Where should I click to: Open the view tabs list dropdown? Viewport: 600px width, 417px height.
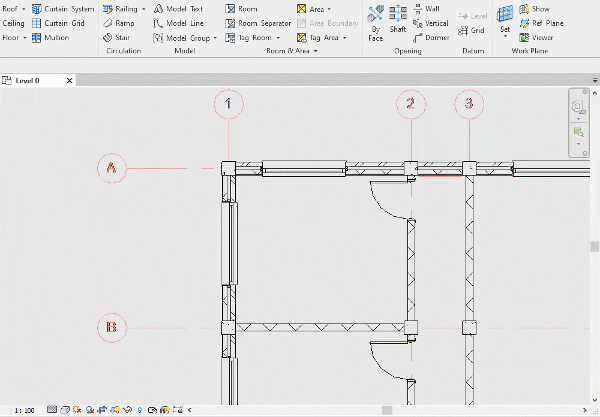tap(595, 80)
